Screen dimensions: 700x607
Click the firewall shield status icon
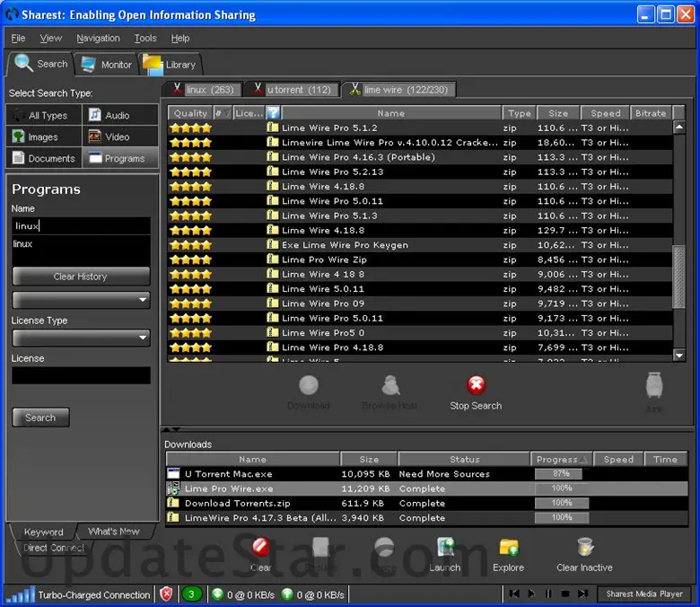[x=166, y=594]
